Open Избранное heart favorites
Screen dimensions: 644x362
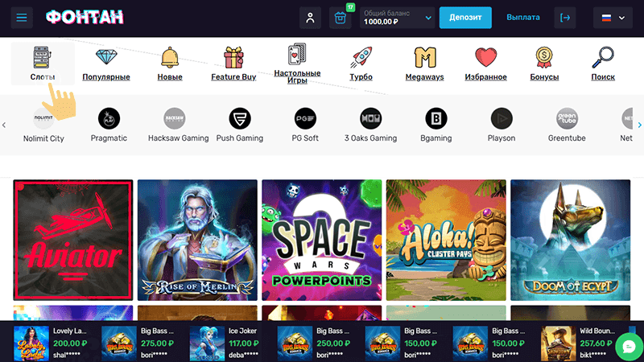point(486,64)
